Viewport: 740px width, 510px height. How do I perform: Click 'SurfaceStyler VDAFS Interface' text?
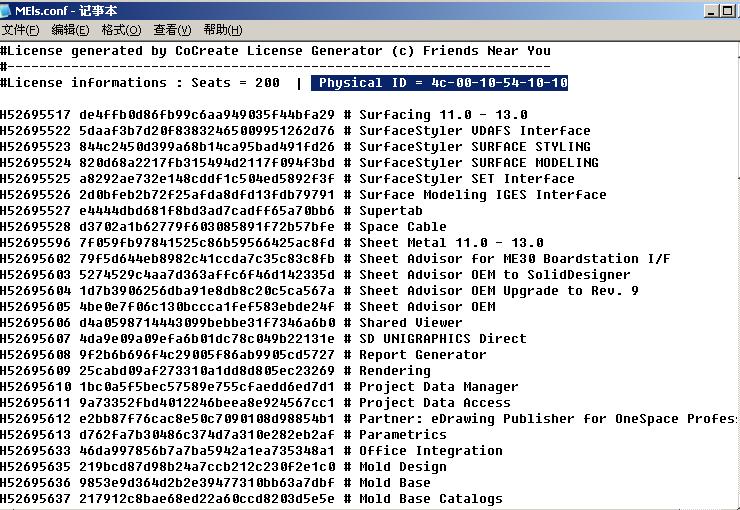coord(475,131)
